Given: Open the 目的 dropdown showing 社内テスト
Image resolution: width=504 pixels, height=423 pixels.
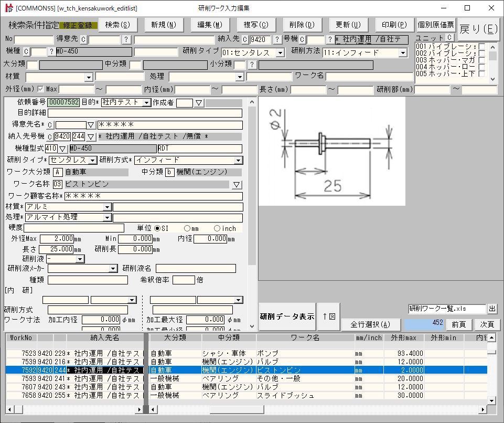Looking at the screenshot, I should coord(146,103).
